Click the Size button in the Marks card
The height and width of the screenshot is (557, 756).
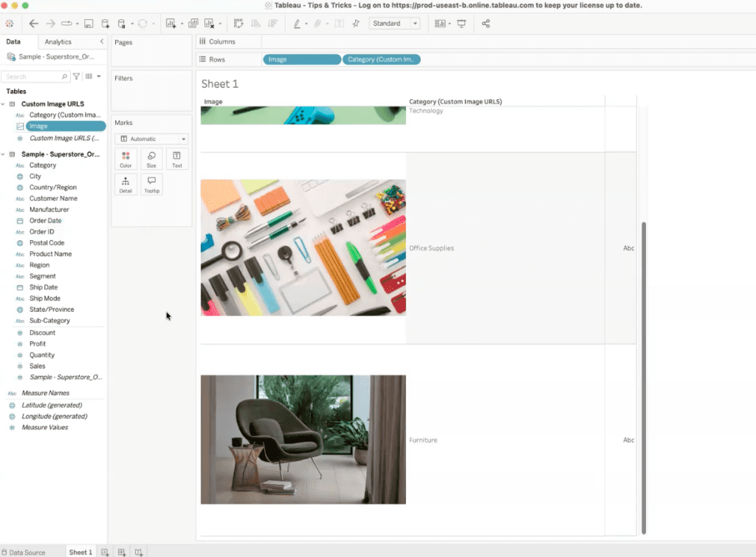click(151, 158)
